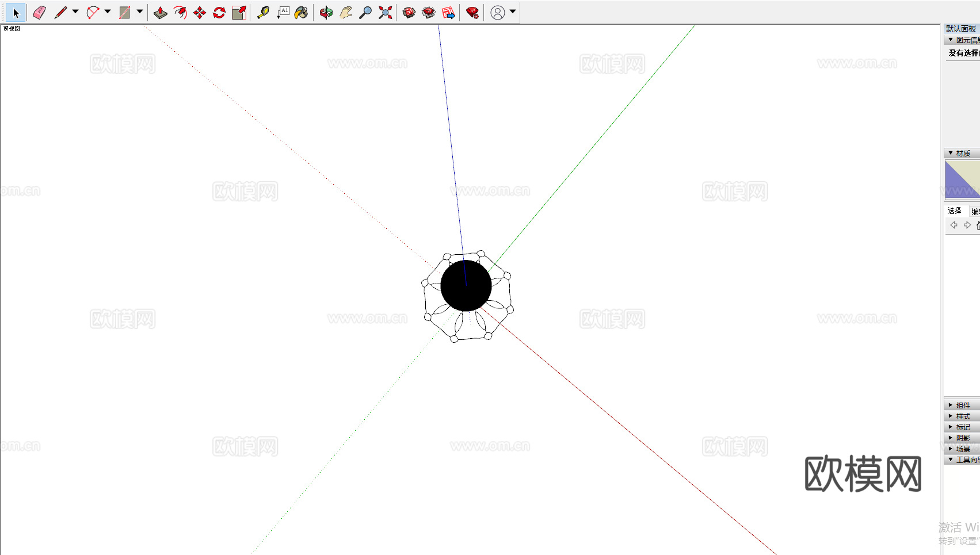
Task: Click the Zoom Extents tool
Action: [x=386, y=13]
